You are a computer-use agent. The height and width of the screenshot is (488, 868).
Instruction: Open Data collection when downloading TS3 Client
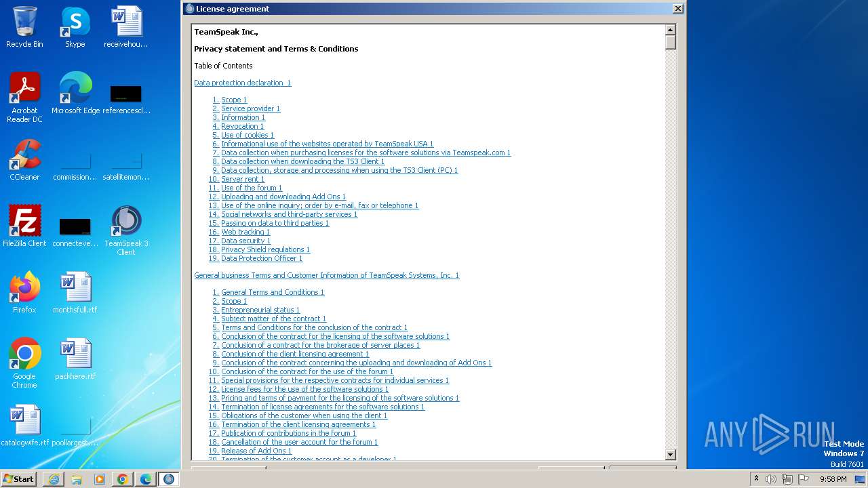click(302, 161)
